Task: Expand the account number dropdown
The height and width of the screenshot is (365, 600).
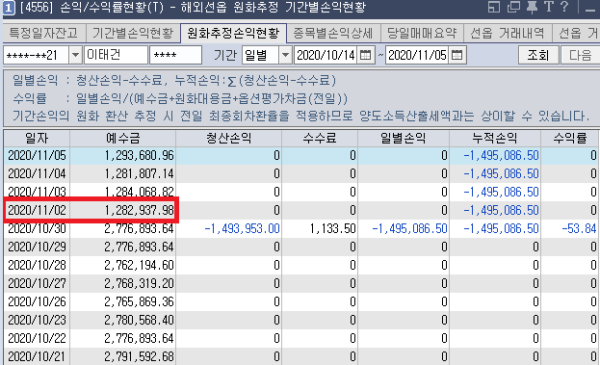Action: coord(76,55)
